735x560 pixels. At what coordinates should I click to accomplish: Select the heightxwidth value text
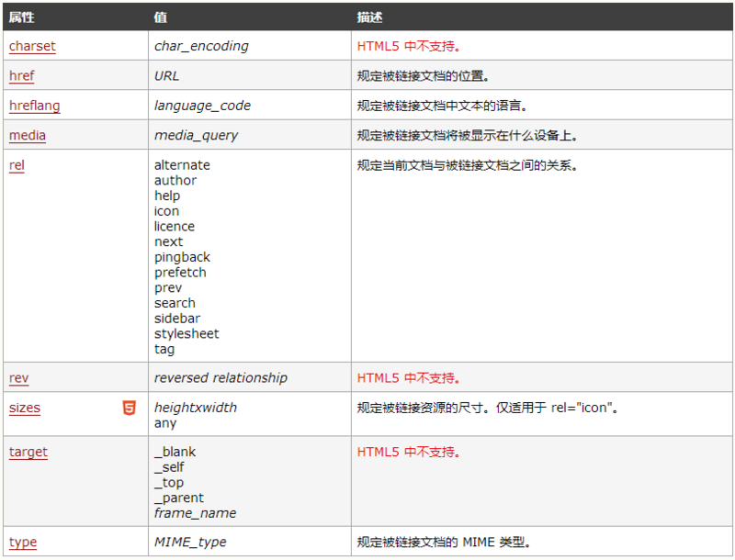(196, 408)
